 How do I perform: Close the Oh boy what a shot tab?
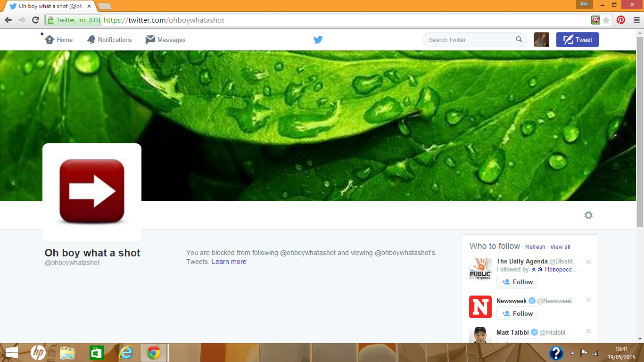coord(89,6)
